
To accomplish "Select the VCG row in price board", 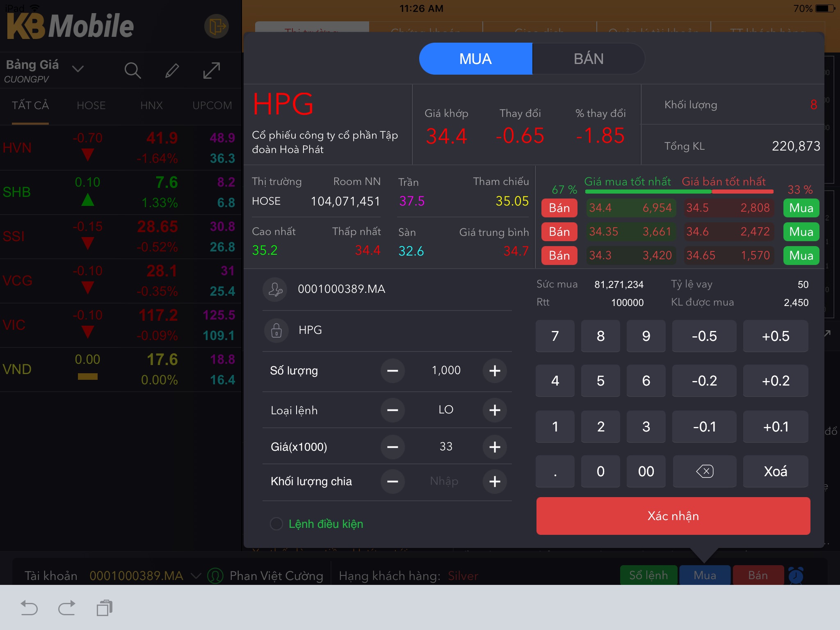I will click(x=121, y=281).
